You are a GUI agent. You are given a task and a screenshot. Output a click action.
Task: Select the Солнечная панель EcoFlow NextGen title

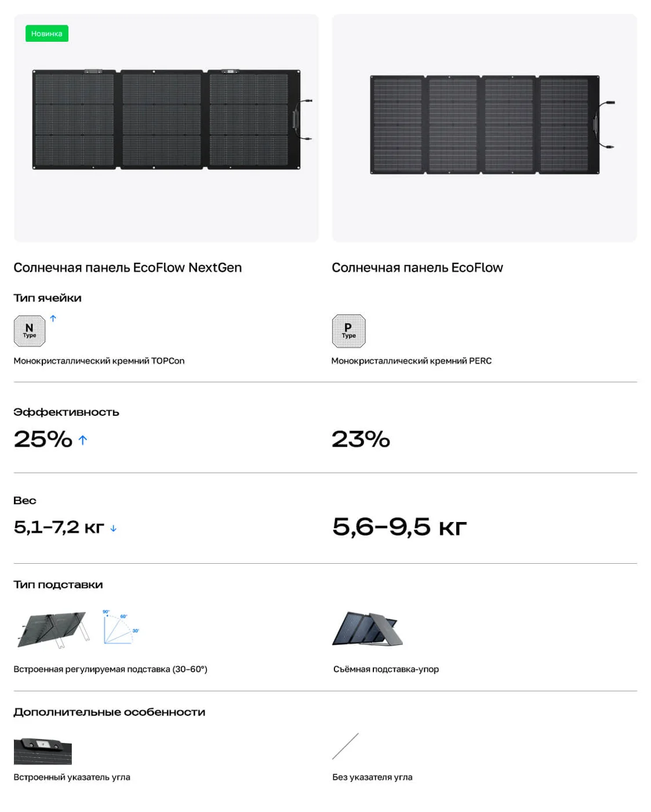pyautogui.click(x=128, y=267)
